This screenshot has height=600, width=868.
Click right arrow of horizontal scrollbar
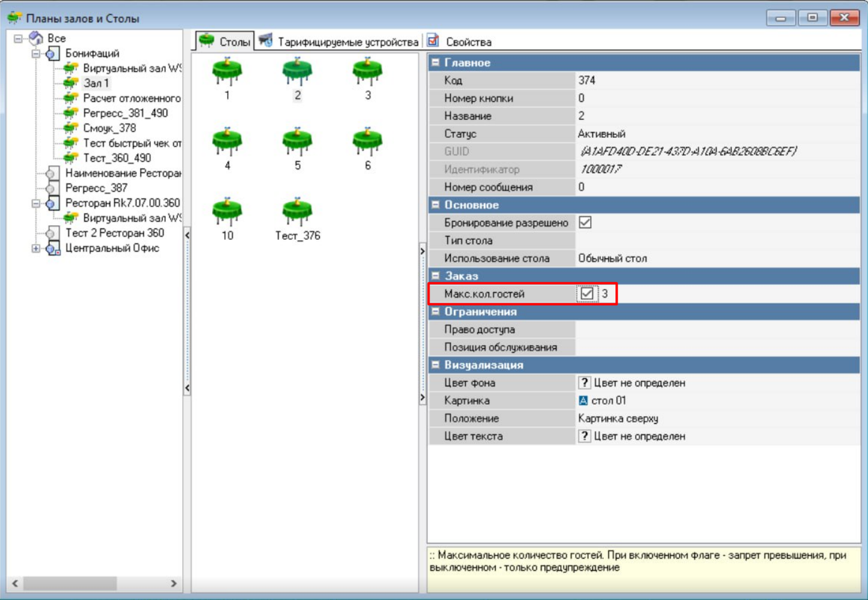point(174,583)
